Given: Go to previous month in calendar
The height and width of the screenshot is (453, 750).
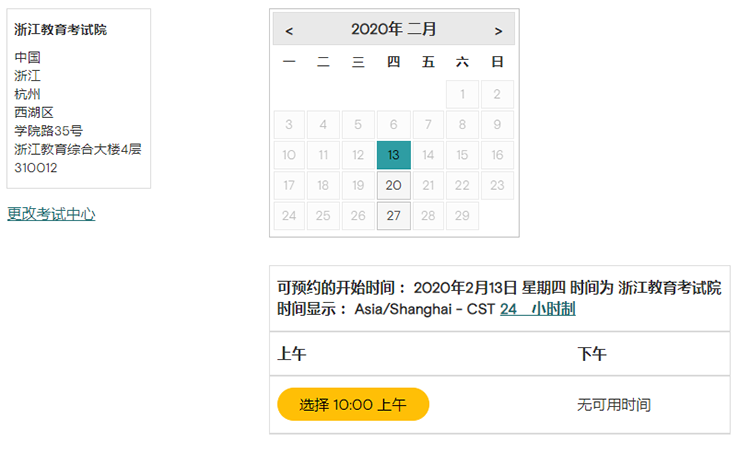Looking at the screenshot, I should 289,30.
